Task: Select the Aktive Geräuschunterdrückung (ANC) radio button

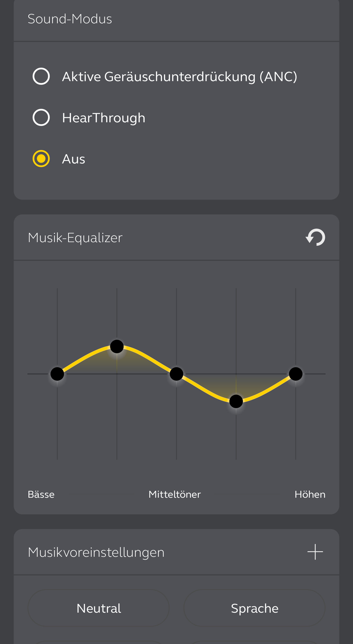Action: pyautogui.click(x=41, y=76)
